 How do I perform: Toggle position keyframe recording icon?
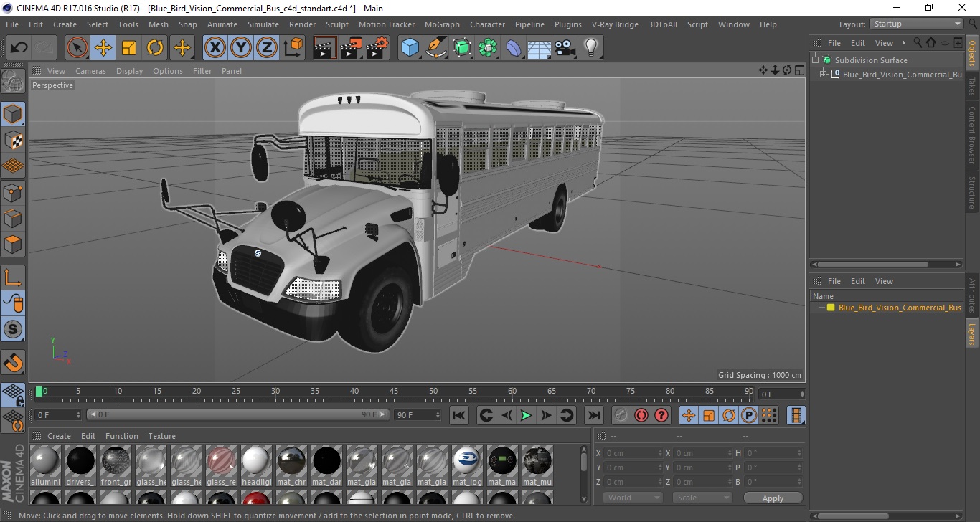[x=689, y=415]
